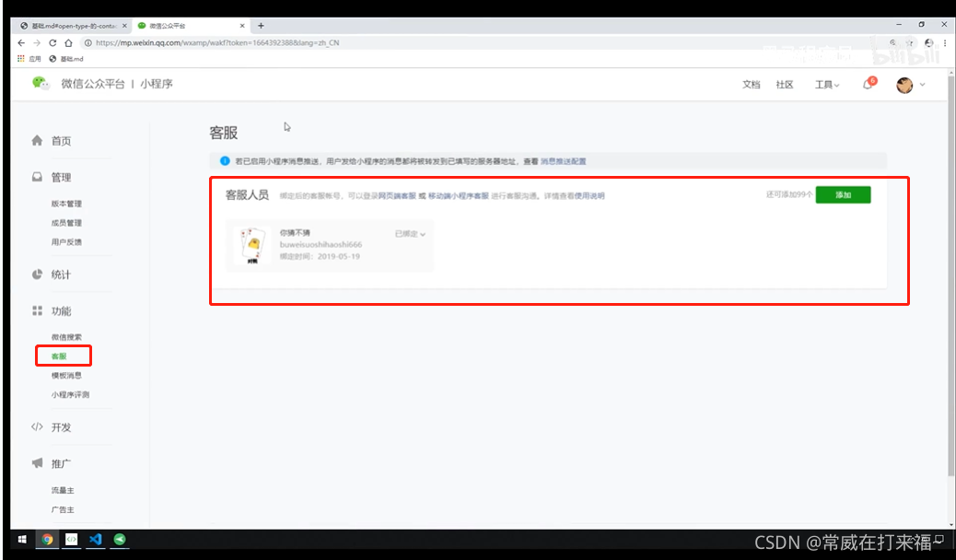Screen dimensions: 956x560
Task: Click the account avatar in the header
Action: pyautogui.click(x=904, y=85)
